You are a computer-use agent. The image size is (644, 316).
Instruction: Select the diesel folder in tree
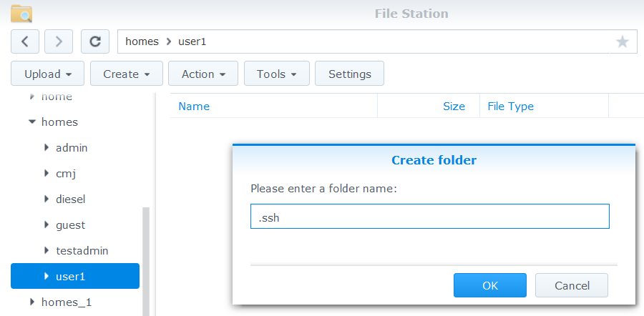pos(71,199)
